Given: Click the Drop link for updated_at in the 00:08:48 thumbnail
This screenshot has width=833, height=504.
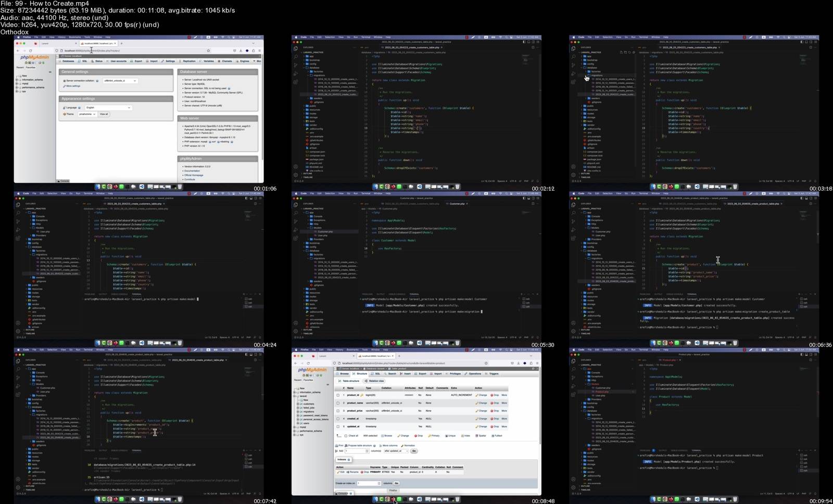Looking at the screenshot, I should tap(495, 426).
